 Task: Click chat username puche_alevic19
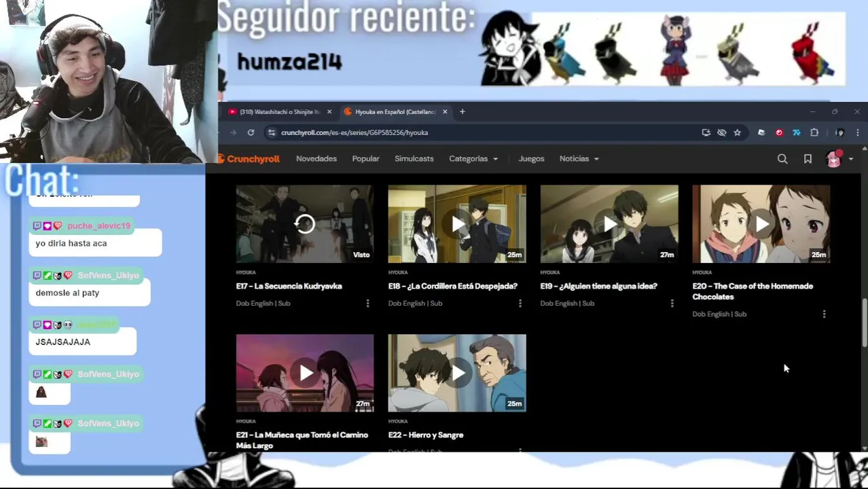tap(98, 225)
